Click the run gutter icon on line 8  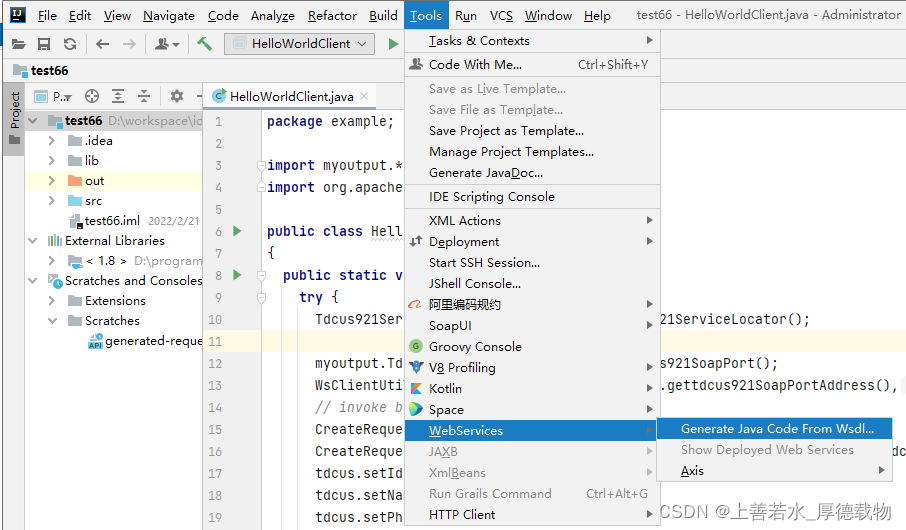(237, 275)
